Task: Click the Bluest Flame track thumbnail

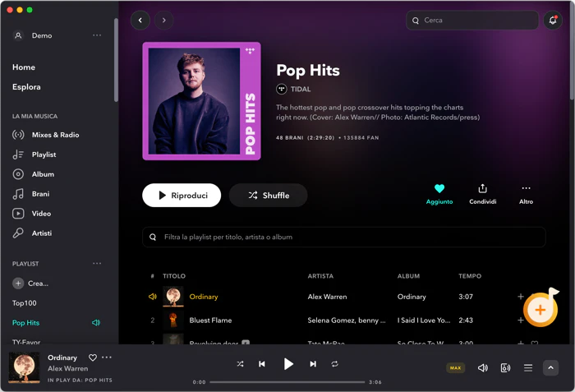Action: click(x=173, y=320)
